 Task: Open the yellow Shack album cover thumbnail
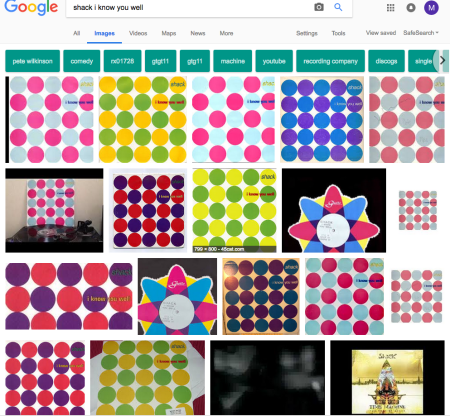[387, 377]
